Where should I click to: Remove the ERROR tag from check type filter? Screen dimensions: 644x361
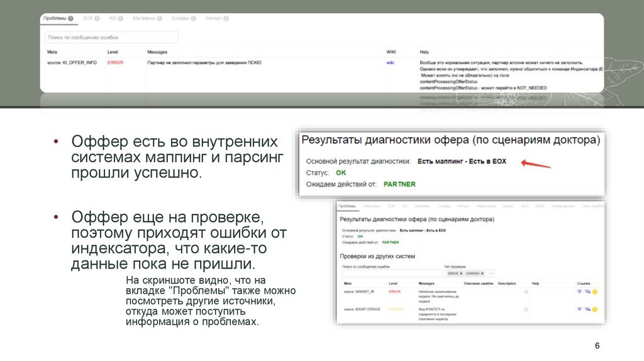[461, 274]
